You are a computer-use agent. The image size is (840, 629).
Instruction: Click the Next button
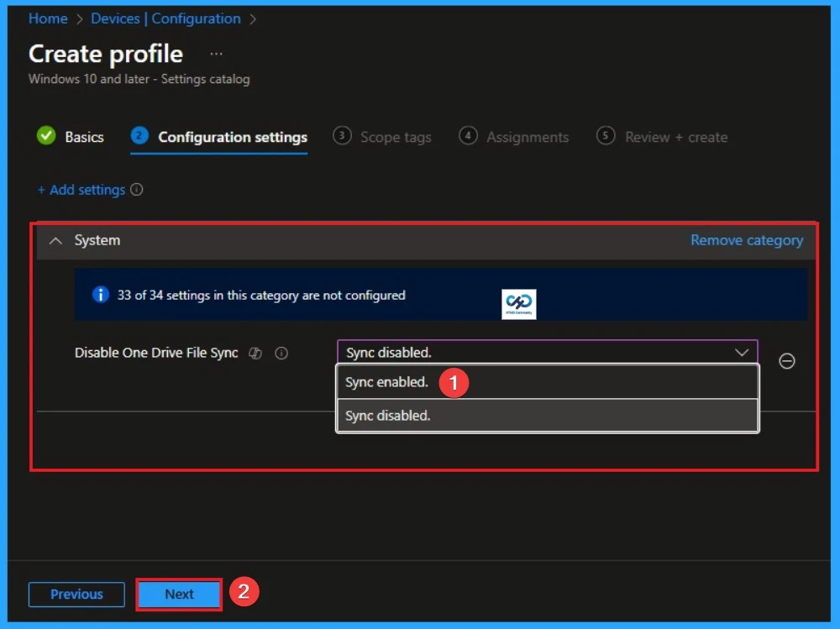[178, 595]
